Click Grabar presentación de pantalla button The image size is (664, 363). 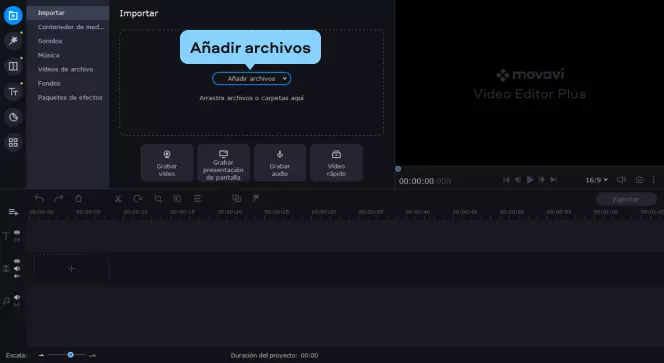point(223,163)
